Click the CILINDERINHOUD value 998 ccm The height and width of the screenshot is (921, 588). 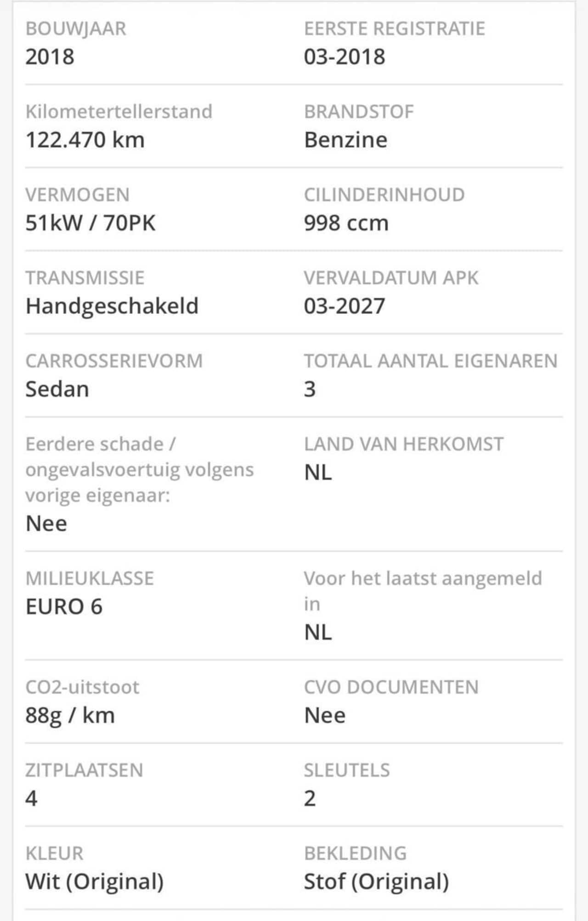pos(346,223)
